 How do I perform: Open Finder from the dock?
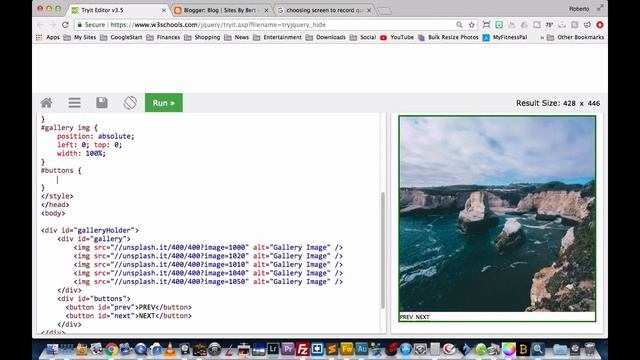point(52,349)
